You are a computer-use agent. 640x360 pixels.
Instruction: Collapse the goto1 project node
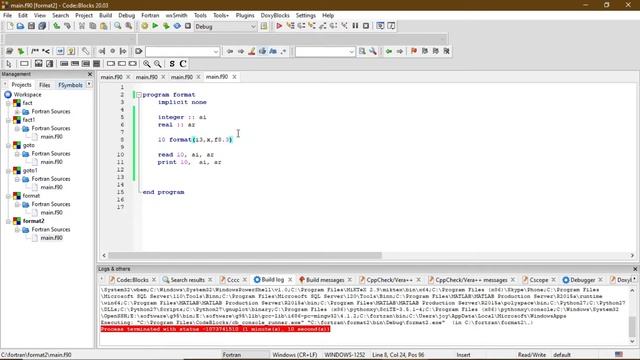8,171
